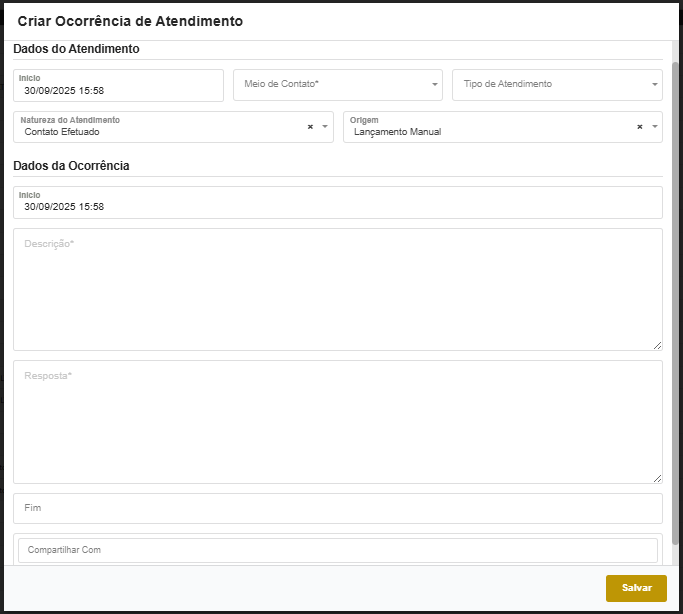The height and width of the screenshot is (614, 683).
Task: Expand the Meio de Contato dropdown arrow
Action: pos(435,85)
